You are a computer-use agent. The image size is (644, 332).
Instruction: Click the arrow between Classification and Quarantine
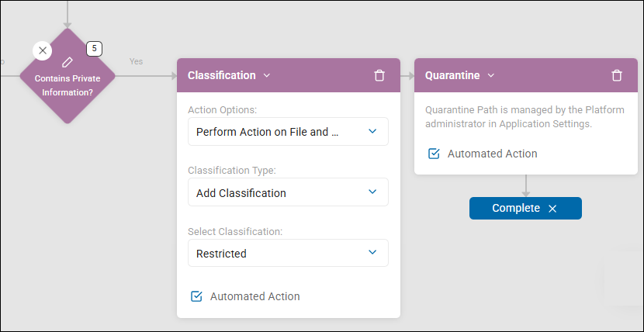click(x=407, y=75)
